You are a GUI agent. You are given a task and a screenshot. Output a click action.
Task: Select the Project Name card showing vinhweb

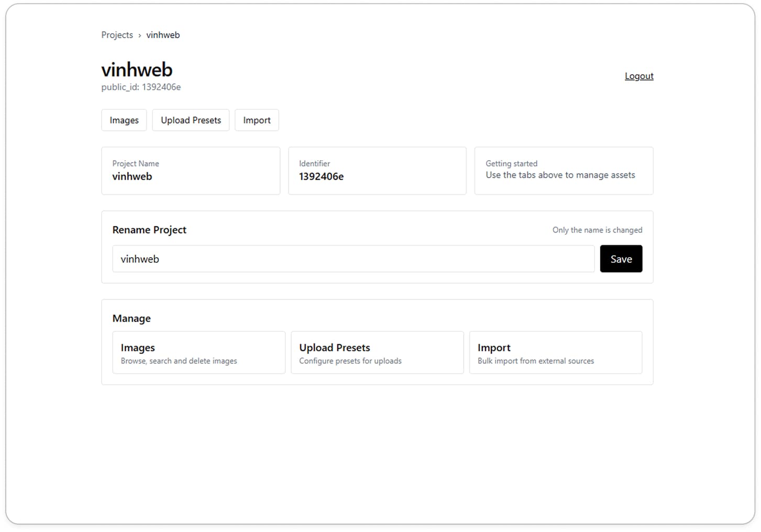[191, 171]
